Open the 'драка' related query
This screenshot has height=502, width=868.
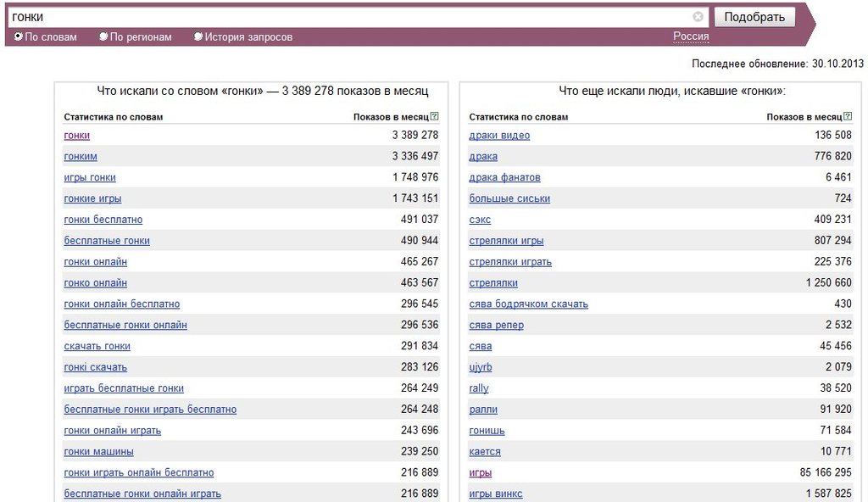[483, 156]
